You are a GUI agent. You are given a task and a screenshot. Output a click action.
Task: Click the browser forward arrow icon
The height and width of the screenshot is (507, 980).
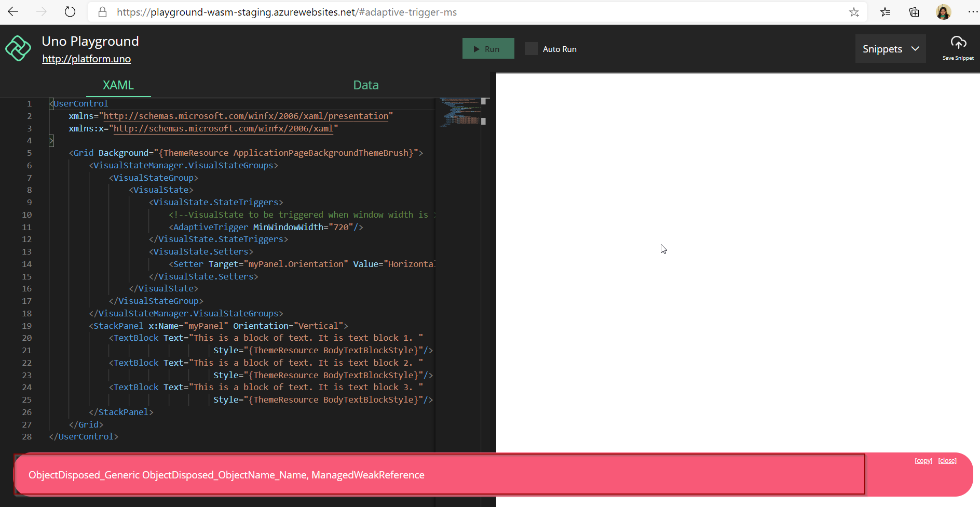tap(41, 11)
